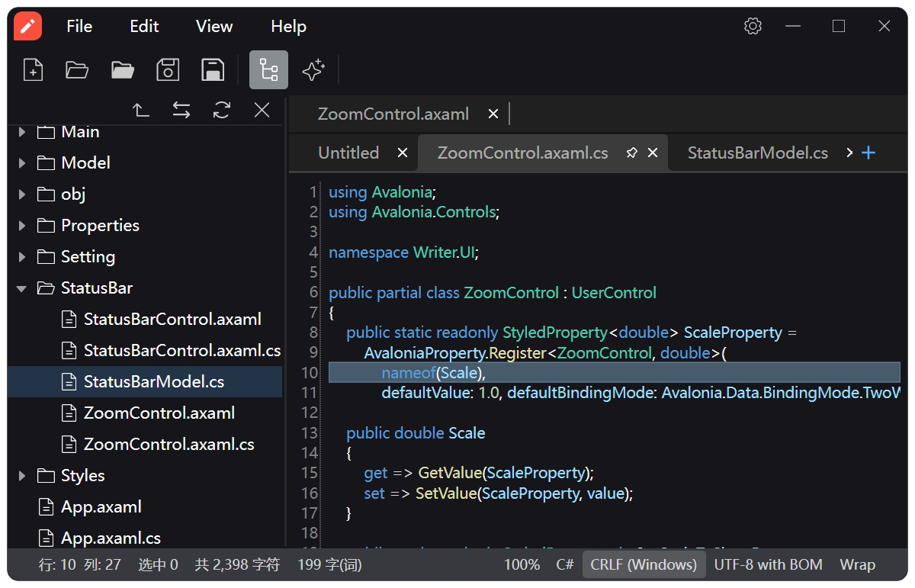Open CRLF (Windows) line ending selector
The image size is (915, 588).
pyautogui.click(x=644, y=565)
